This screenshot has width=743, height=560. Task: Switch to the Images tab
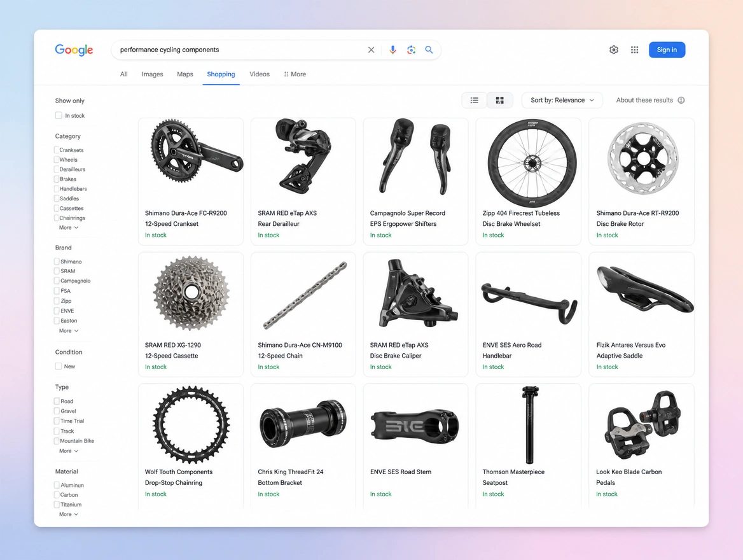tap(152, 74)
